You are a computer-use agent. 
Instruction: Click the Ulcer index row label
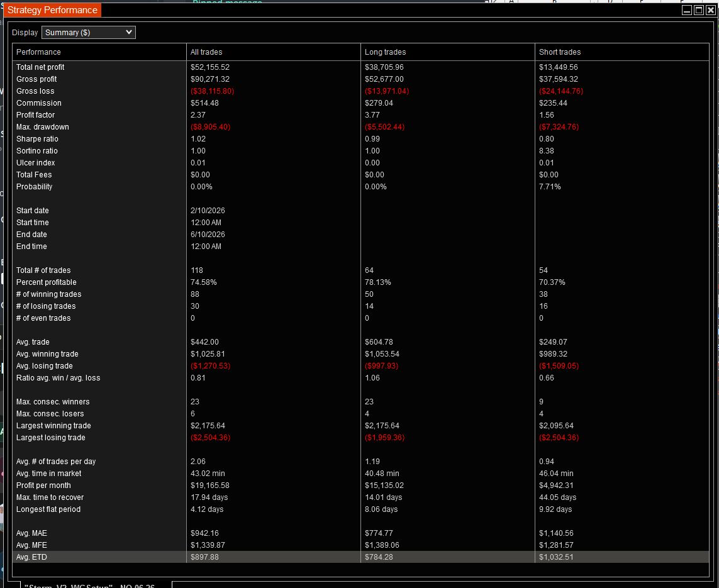[36, 163]
